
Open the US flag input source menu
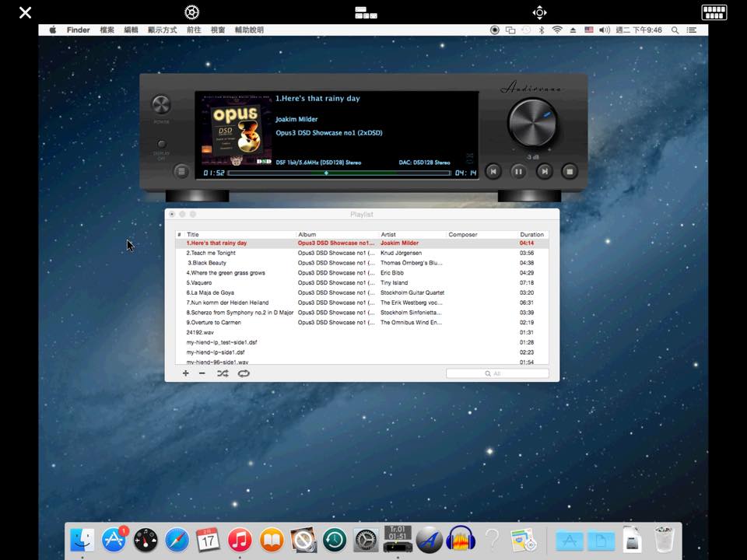point(589,30)
